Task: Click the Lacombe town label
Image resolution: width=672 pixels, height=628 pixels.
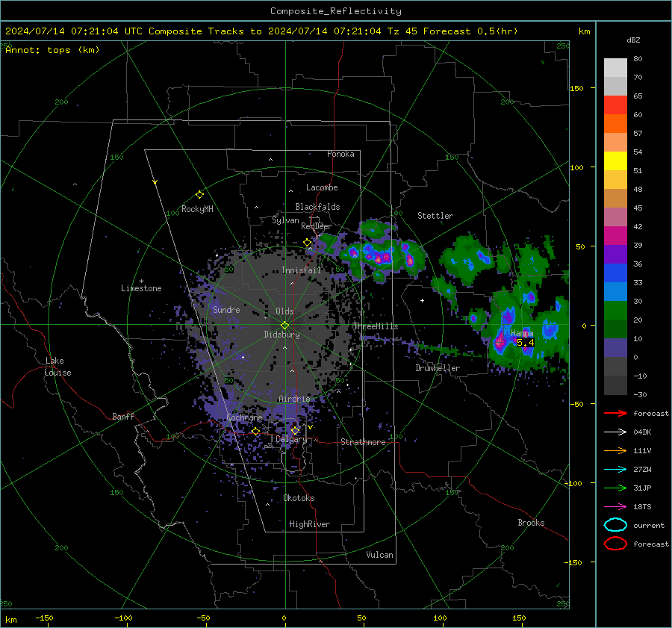Action: click(x=322, y=187)
